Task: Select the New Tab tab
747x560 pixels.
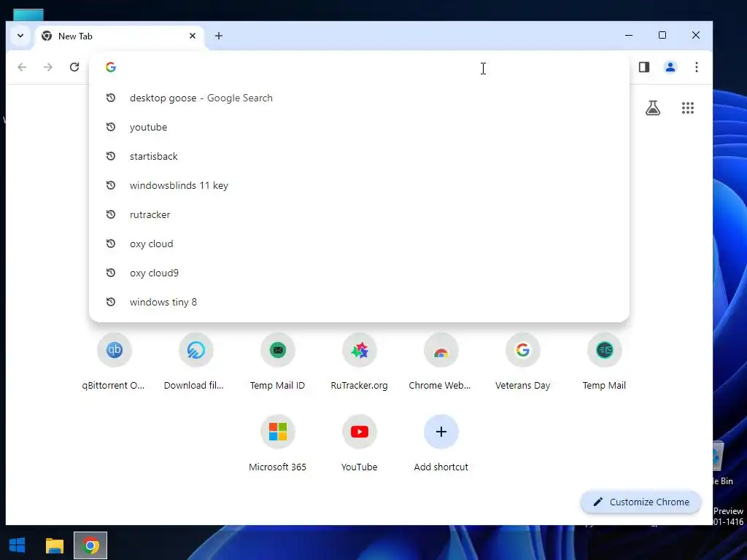Action: tap(119, 36)
